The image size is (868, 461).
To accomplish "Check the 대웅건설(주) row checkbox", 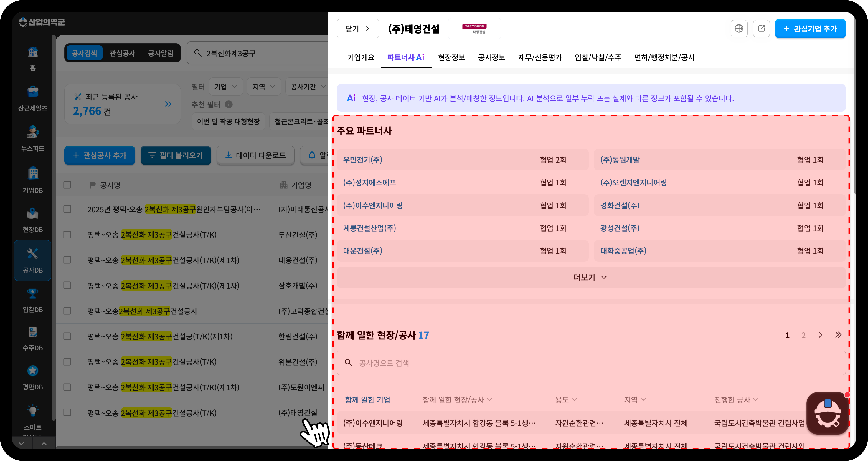I will (67, 260).
